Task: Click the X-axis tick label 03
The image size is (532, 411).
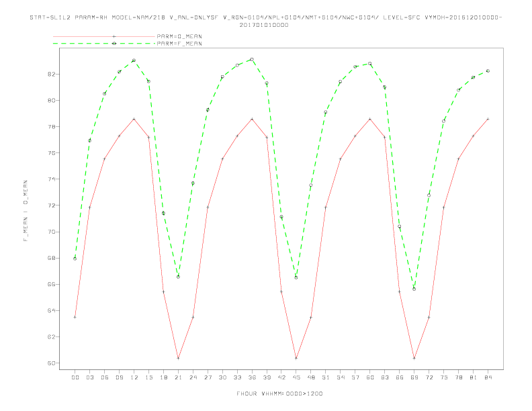Action: point(89,377)
